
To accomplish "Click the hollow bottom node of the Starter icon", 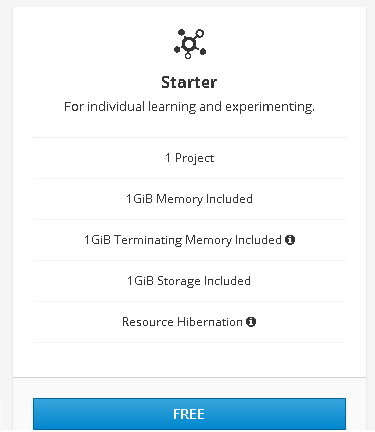I will pyautogui.click(x=188, y=56).
